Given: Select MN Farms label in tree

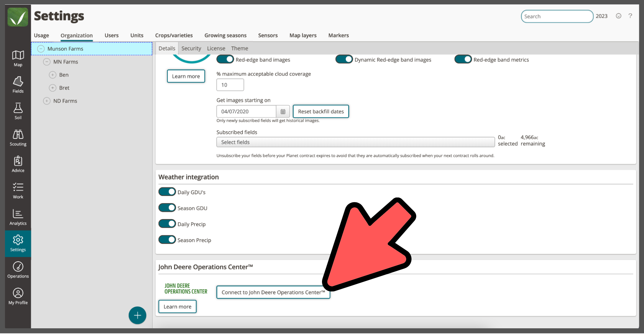Looking at the screenshot, I should pyautogui.click(x=65, y=62).
